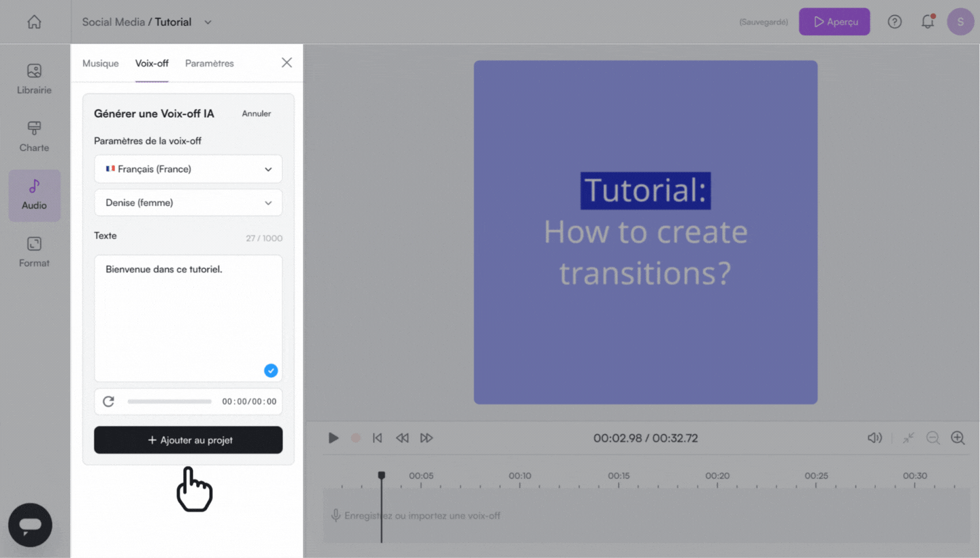Viewport: 980px width, 558px height.
Task: Switch to the Musique tab
Action: coord(100,63)
